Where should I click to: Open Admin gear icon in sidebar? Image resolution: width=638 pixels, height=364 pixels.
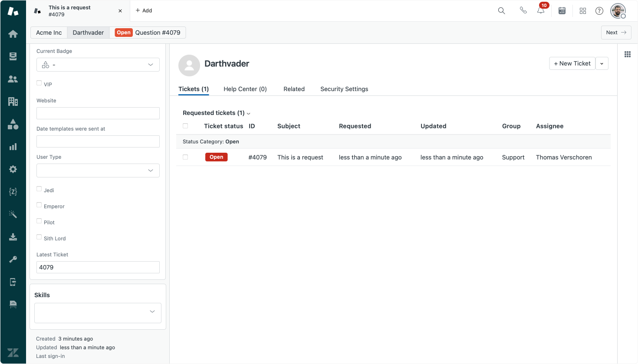13,169
